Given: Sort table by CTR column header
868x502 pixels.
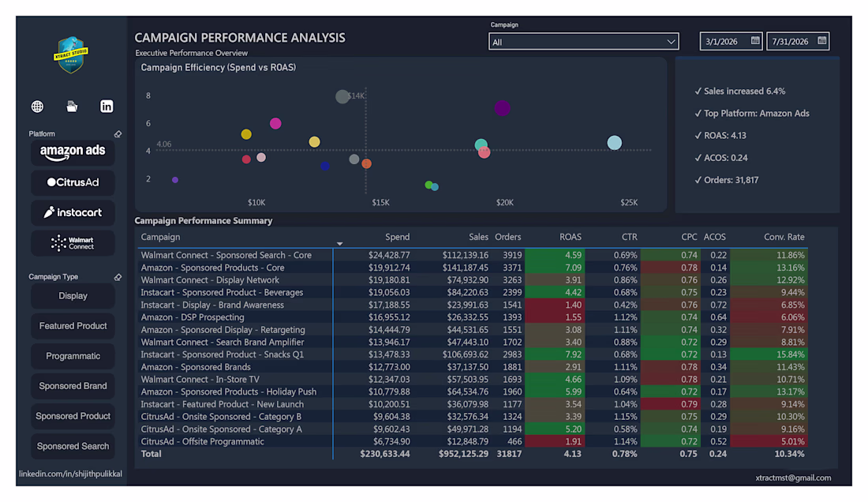Looking at the screenshot, I should coord(630,237).
